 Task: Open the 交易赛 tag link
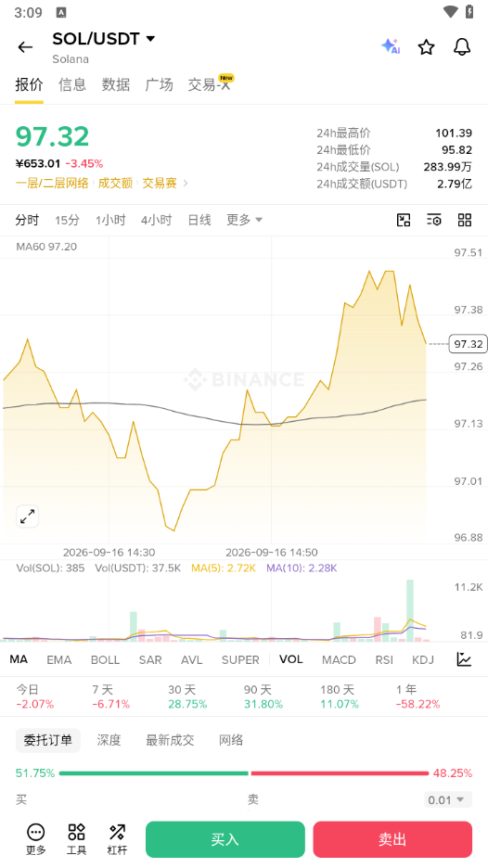[x=160, y=184]
